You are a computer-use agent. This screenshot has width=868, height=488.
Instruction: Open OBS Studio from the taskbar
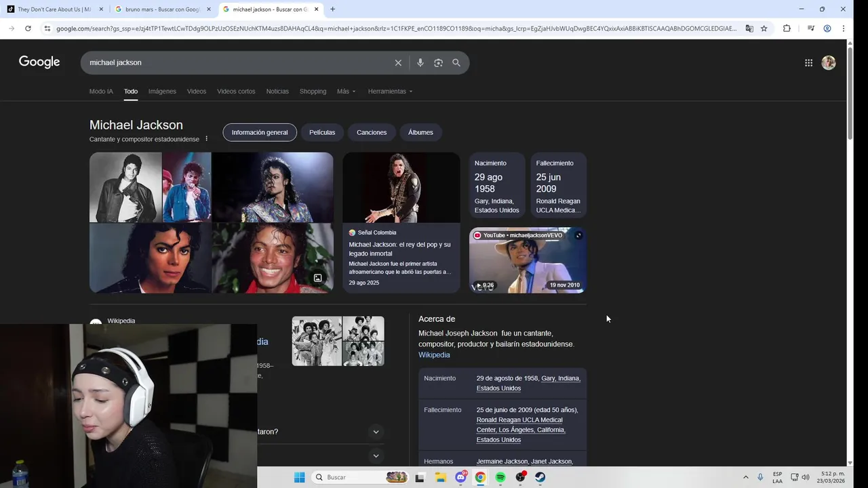tap(520, 477)
